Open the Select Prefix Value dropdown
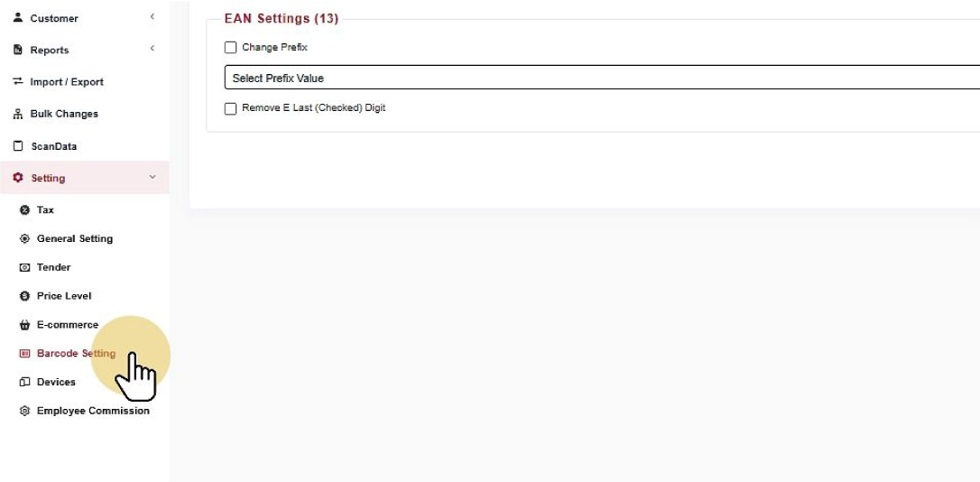The image size is (980, 482). tap(602, 78)
